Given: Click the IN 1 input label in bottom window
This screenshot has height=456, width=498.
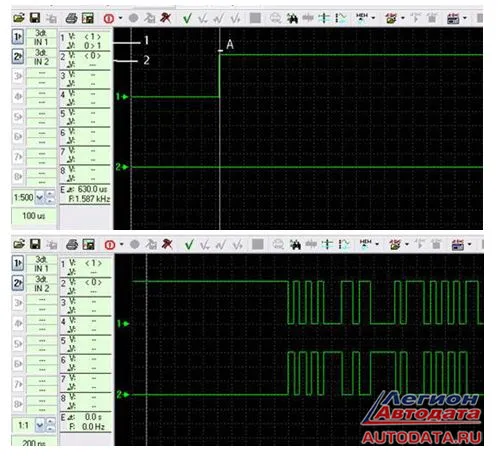Looking at the screenshot, I should (x=41, y=268).
